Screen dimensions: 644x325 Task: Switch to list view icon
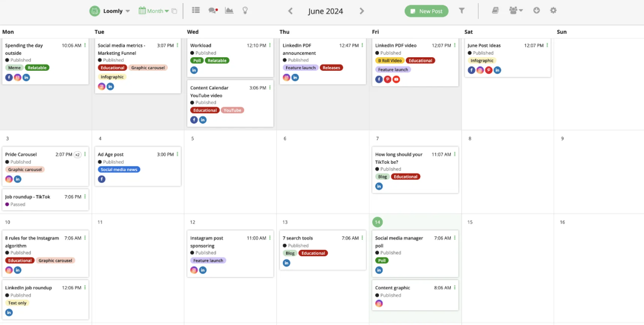(x=196, y=10)
